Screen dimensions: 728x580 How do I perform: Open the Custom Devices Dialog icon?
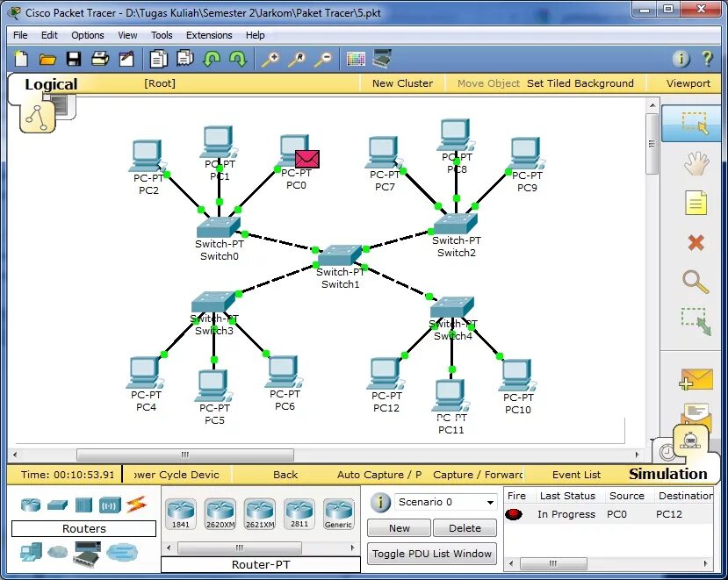pyautogui.click(x=382, y=59)
